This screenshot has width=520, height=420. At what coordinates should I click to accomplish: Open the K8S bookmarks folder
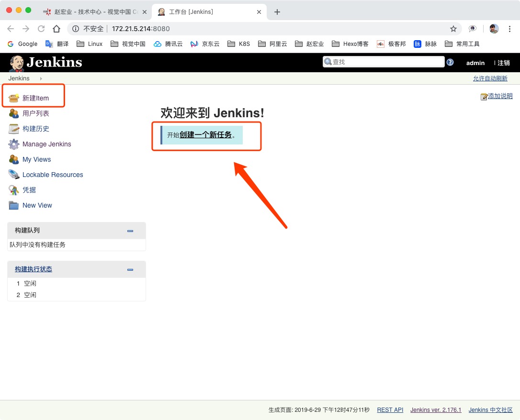(238, 44)
